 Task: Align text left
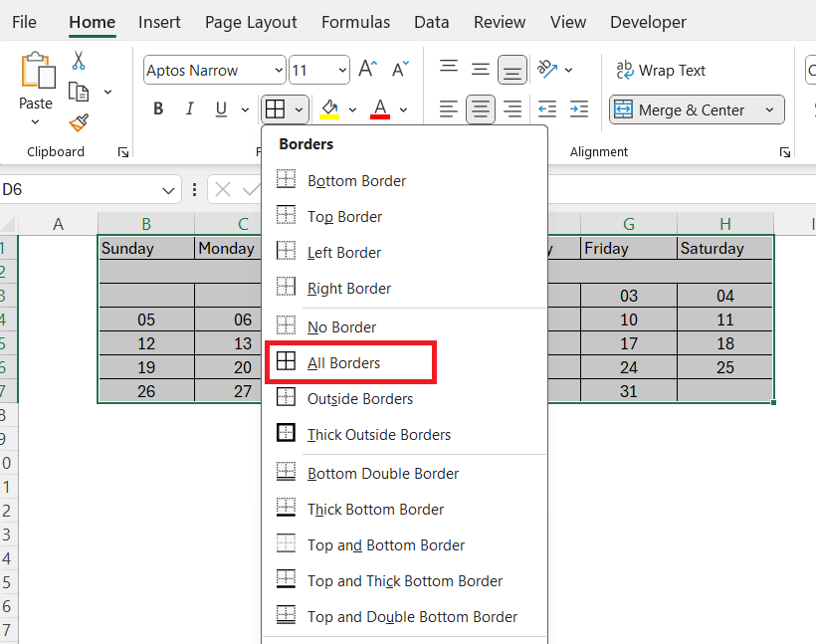point(449,109)
